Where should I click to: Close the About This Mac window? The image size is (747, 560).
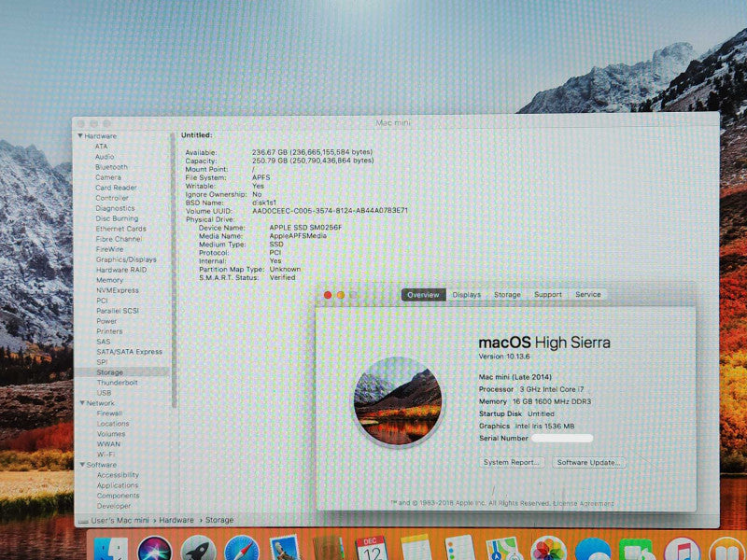[x=328, y=295]
